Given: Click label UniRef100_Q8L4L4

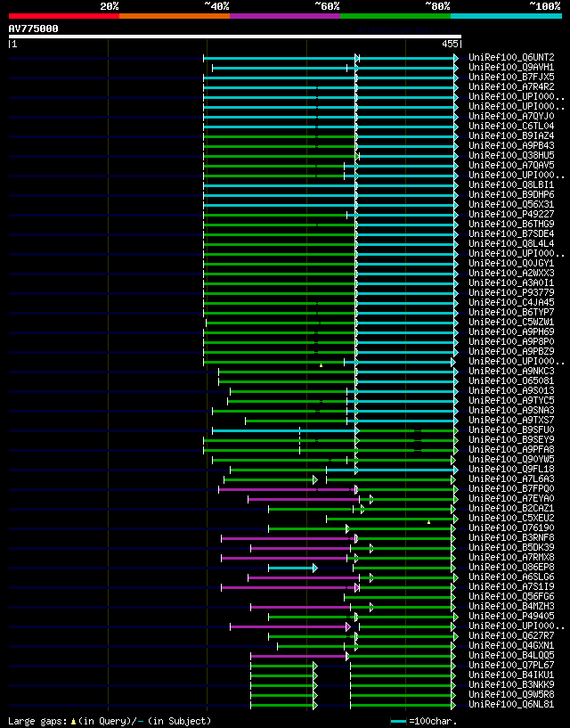Looking at the screenshot, I should pyautogui.click(x=511, y=243).
